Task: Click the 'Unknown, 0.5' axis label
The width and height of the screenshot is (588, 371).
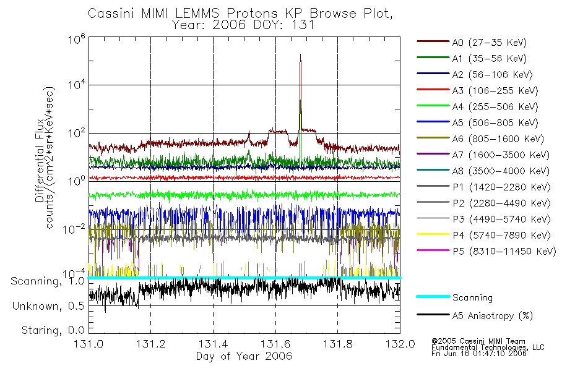Action: click(x=48, y=307)
